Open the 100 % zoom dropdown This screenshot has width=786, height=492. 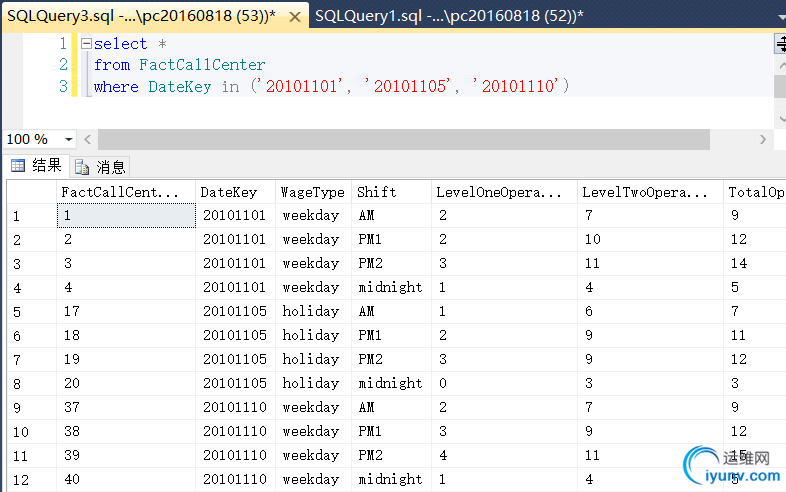click(69, 139)
